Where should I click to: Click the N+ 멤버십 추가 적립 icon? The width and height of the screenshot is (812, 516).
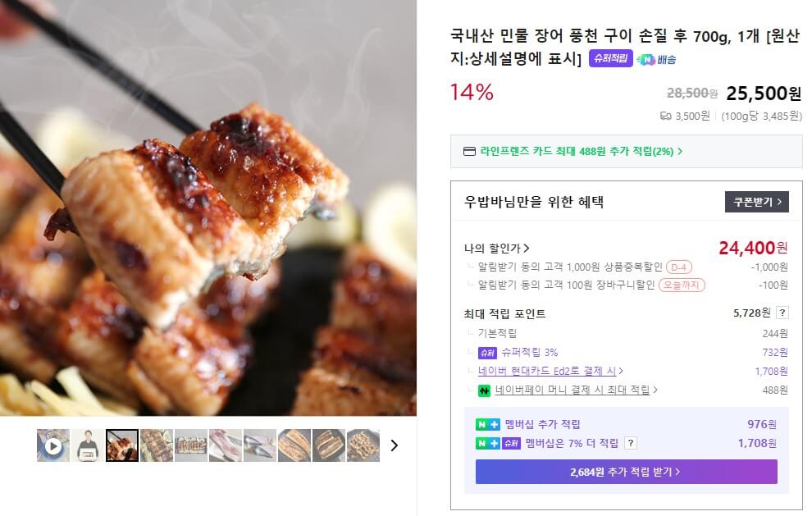pos(488,424)
